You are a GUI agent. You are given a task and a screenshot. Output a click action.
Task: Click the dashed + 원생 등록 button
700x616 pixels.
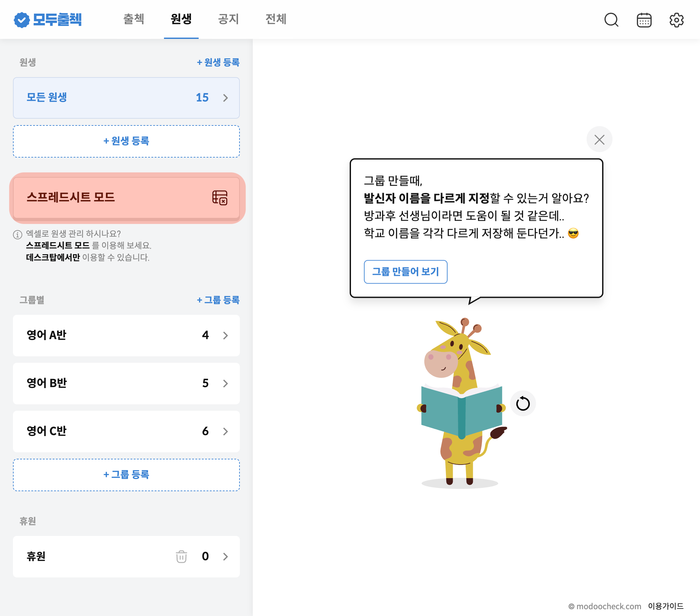[126, 141]
